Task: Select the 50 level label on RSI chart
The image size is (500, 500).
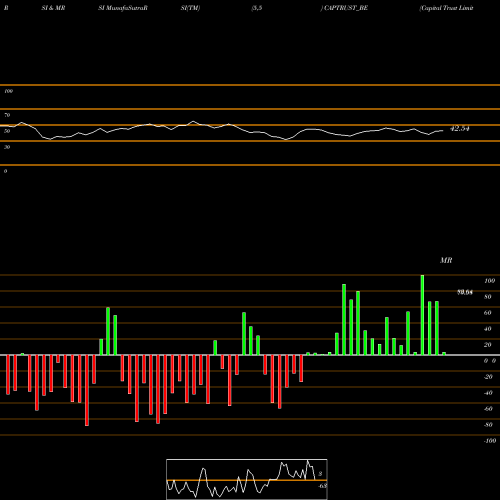Action: pos(7,131)
